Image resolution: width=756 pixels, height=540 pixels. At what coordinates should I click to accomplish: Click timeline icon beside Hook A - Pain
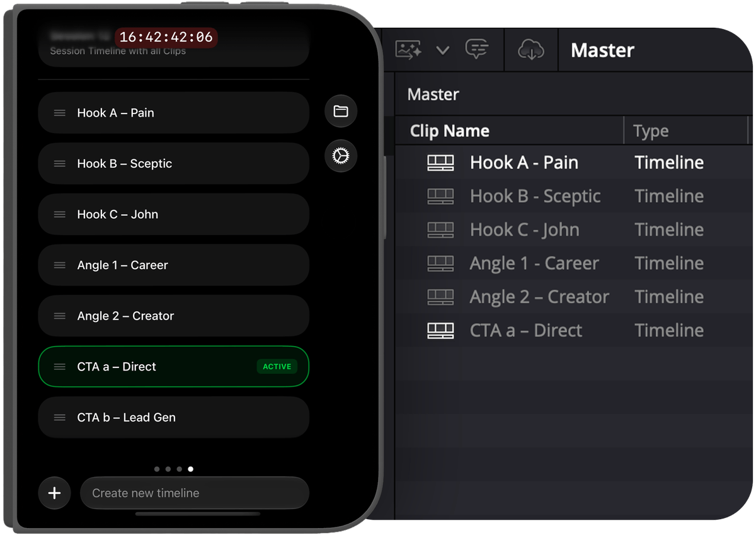point(440,163)
